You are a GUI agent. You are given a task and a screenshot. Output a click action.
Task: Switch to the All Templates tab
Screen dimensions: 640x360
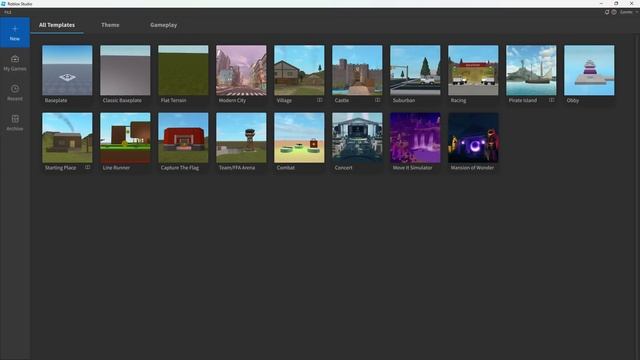point(57,25)
